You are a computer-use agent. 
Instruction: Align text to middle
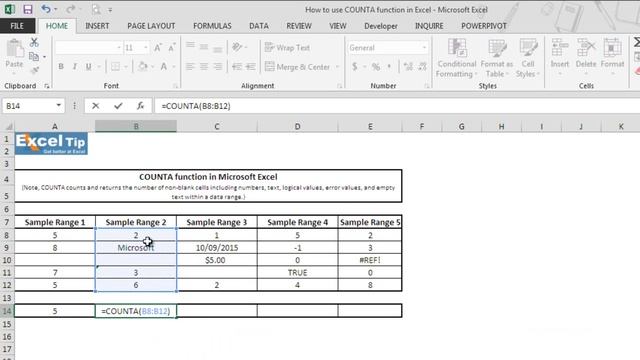(204, 47)
